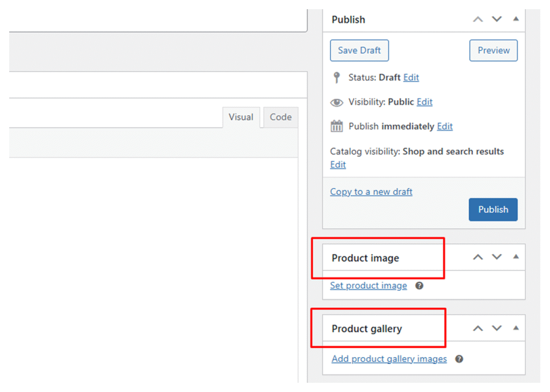
Task: Click the help icon beside Set product image
Action: pos(419,286)
